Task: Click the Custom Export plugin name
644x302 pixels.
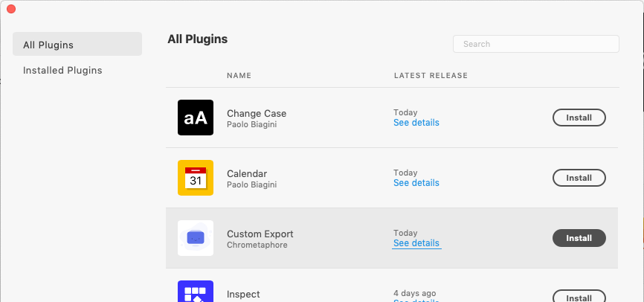Action: tap(260, 234)
